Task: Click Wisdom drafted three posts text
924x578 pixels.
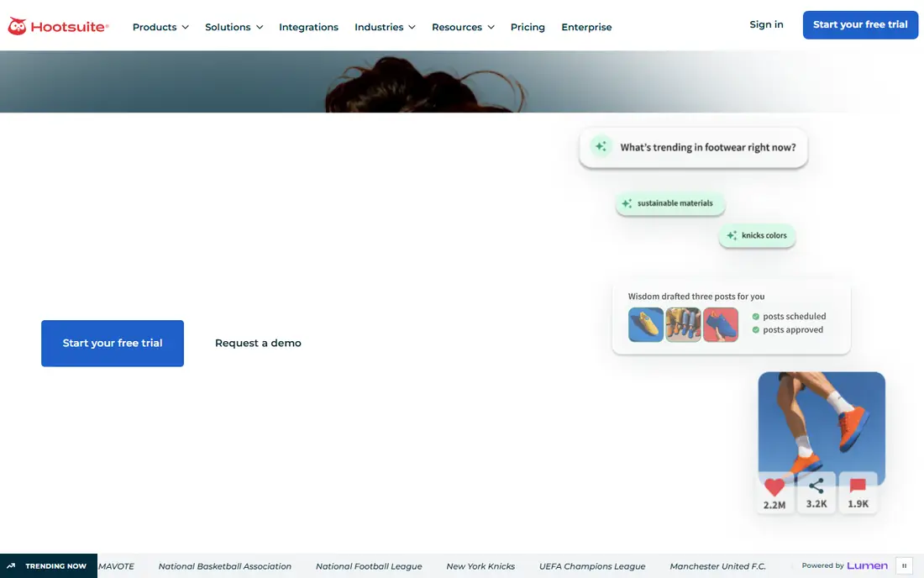Action: point(696,297)
